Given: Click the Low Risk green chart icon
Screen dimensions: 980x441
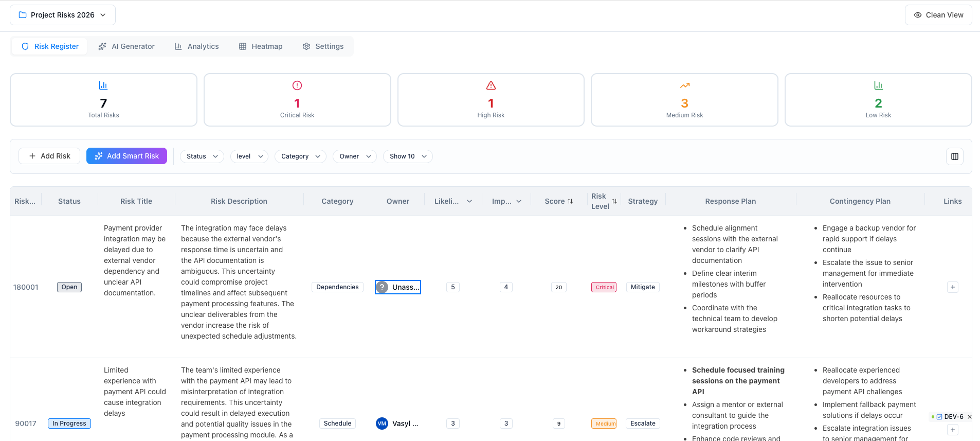Looking at the screenshot, I should click(x=878, y=85).
